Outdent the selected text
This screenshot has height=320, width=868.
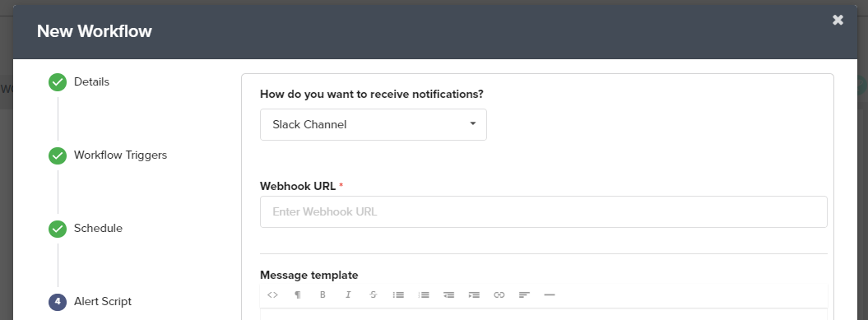tap(449, 294)
